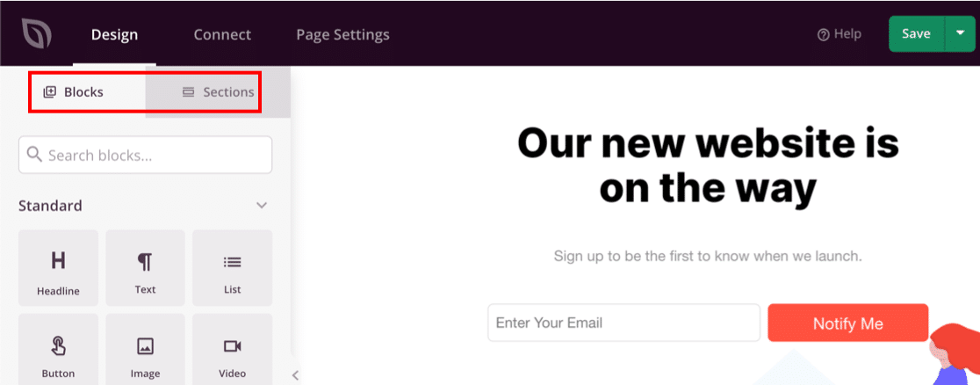Viewport: 980px width, 385px height.
Task: Switch to the Blocks tab
Action: pos(74,91)
